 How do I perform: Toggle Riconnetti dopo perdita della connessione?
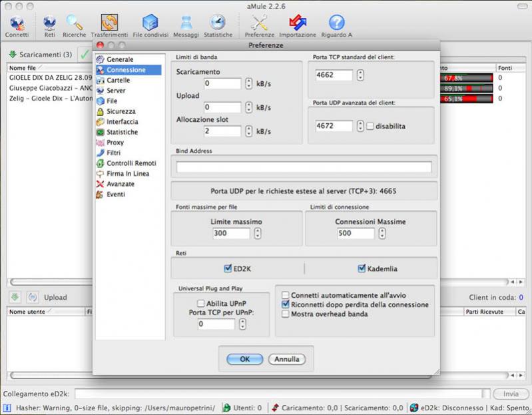(286, 304)
